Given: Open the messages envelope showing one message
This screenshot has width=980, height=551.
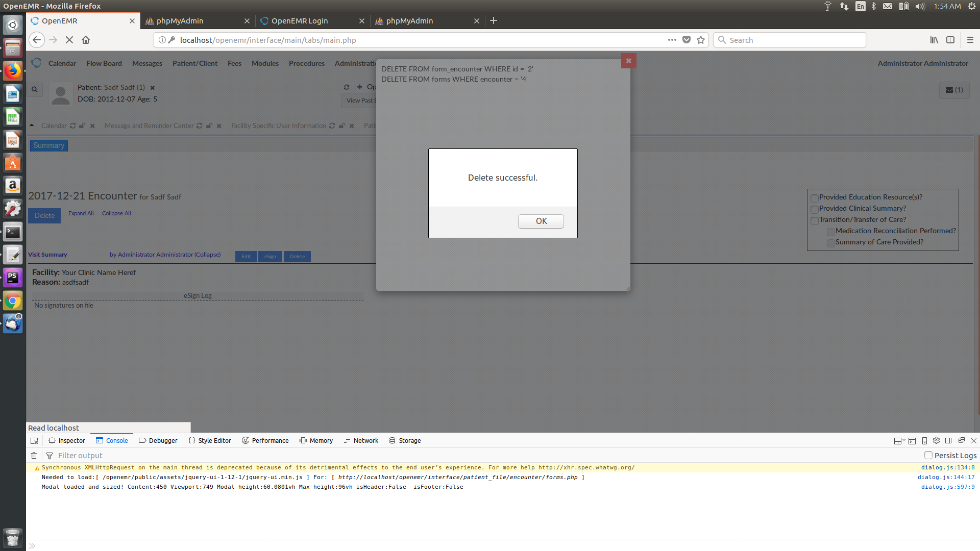Looking at the screenshot, I should pyautogui.click(x=953, y=90).
